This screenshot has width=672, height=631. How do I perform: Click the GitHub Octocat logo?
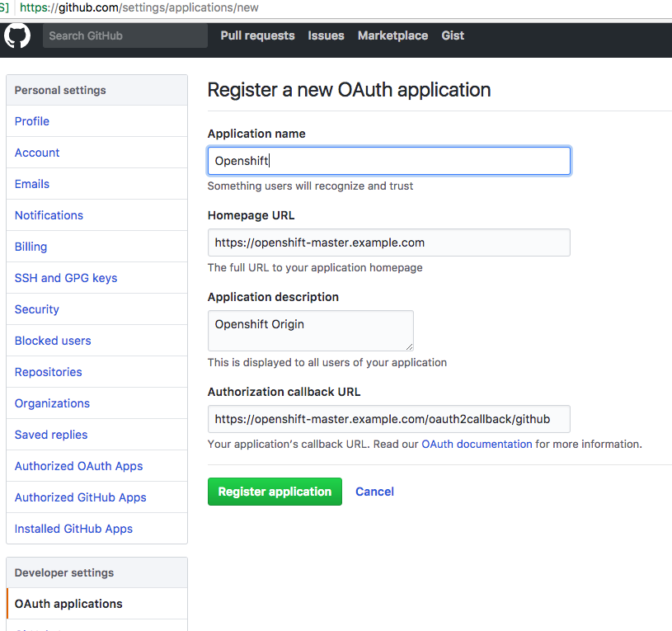pyautogui.click(x=17, y=35)
